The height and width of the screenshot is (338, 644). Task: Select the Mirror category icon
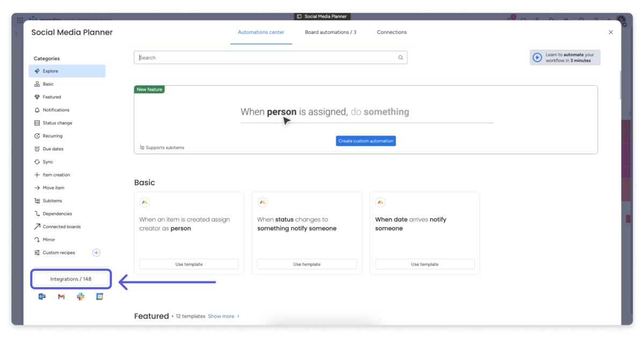click(37, 239)
